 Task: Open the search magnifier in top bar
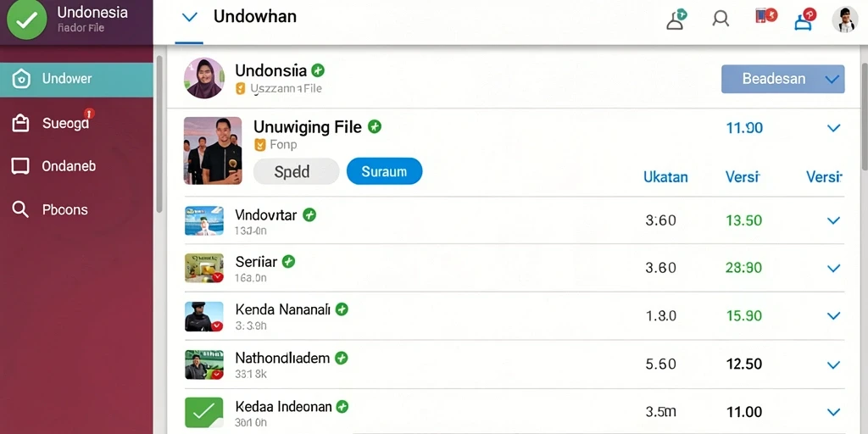720,19
